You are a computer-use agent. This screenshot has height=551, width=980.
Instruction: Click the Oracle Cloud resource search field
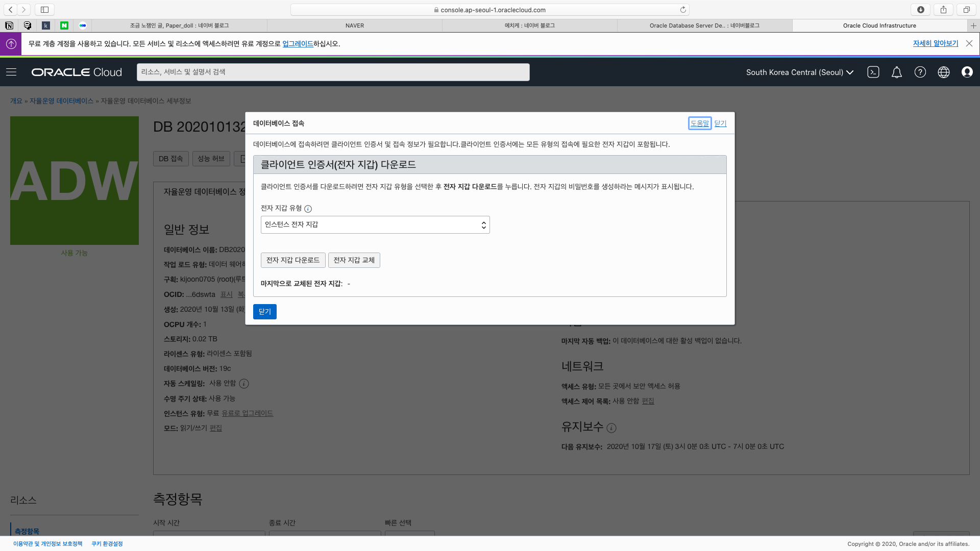[333, 72]
